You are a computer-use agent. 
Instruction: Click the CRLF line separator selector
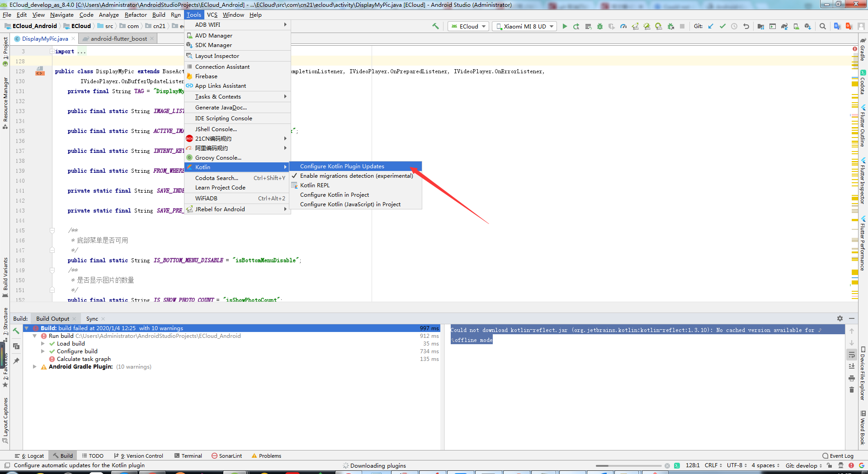coord(713,465)
